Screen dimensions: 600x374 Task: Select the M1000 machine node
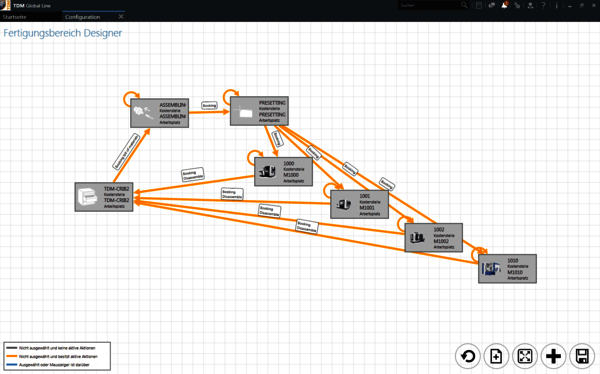click(x=283, y=171)
